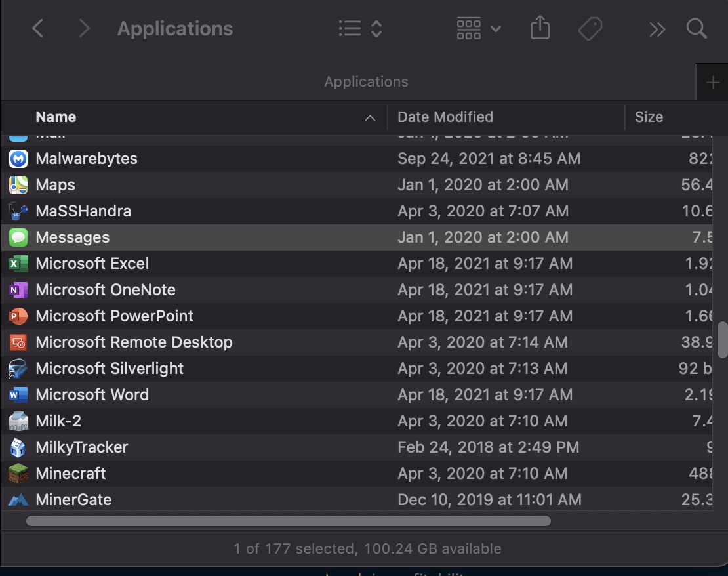Click the Applications window title
The image size is (728, 576).
pyautogui.click(x=175, y=29)
